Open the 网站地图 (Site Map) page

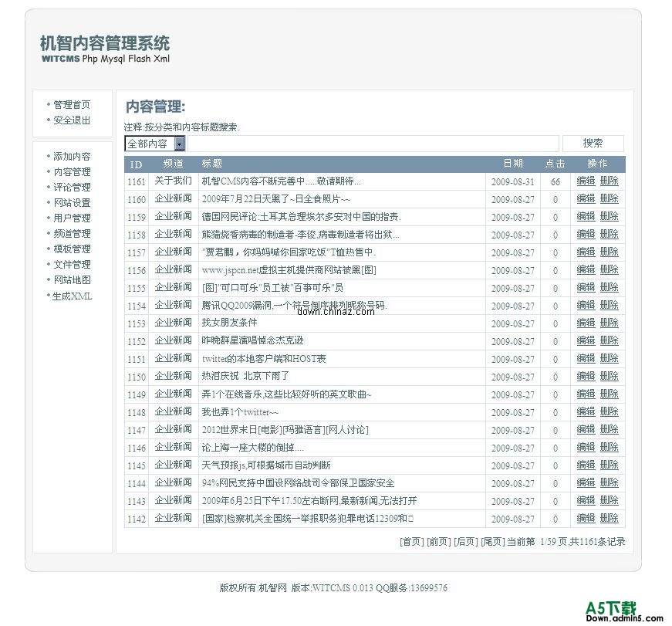(x=73, y=279)
